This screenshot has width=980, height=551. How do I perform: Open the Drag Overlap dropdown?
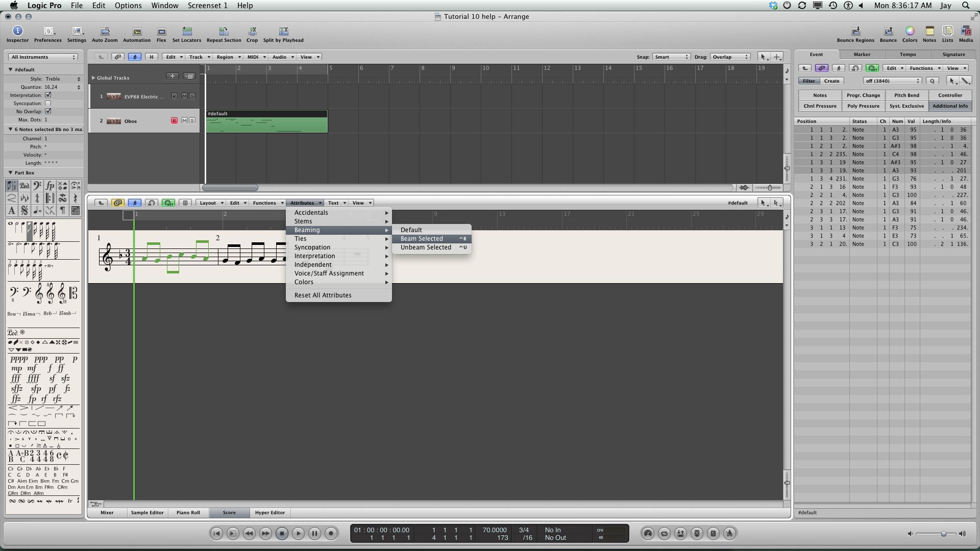tap(730, 57)
